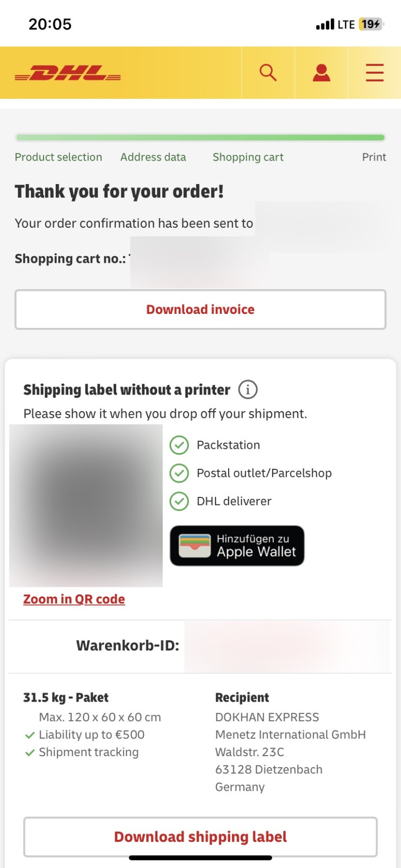401x868 pixels.
Task: Tap the green order progress bar
Action: pos(200,137)
